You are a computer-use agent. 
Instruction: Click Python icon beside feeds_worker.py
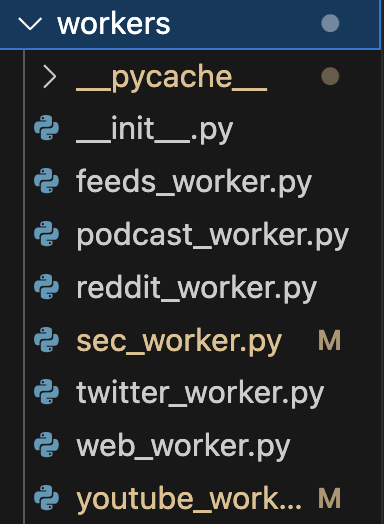point(46,180)
